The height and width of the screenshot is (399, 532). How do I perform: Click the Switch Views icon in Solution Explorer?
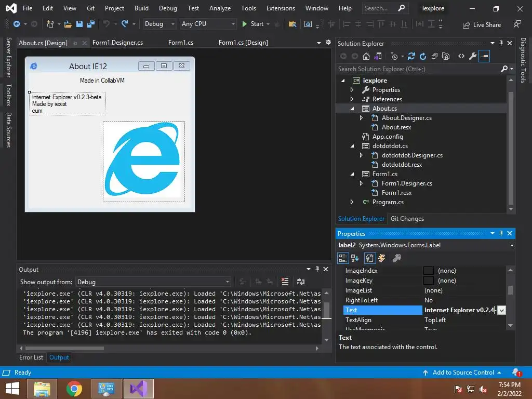point(378,56)
